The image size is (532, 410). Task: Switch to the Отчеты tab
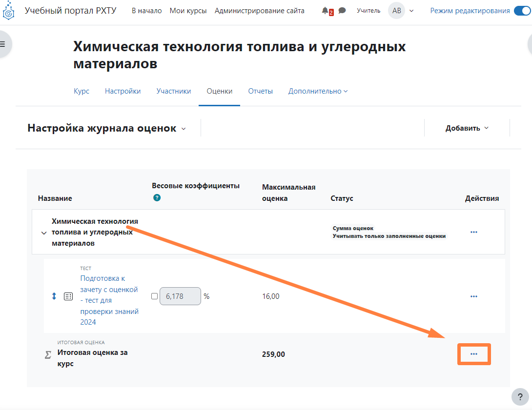(x=260, y=91)
